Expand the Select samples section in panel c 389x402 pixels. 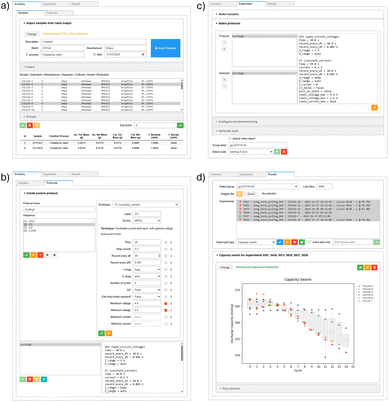298,14
